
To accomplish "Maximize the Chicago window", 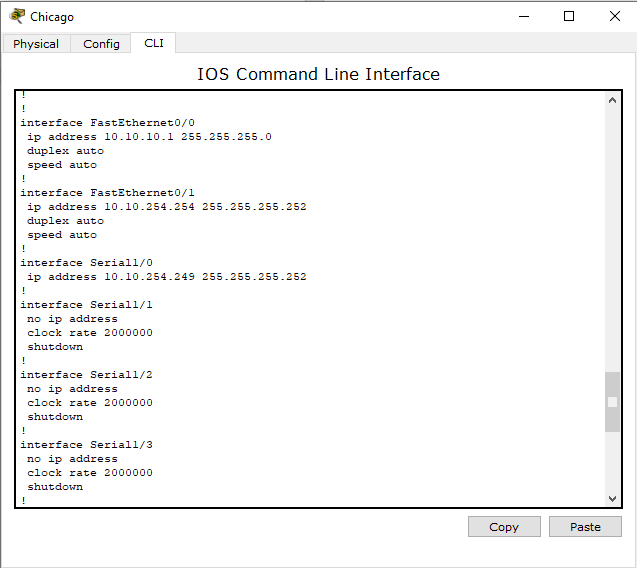I will (569, 16).
